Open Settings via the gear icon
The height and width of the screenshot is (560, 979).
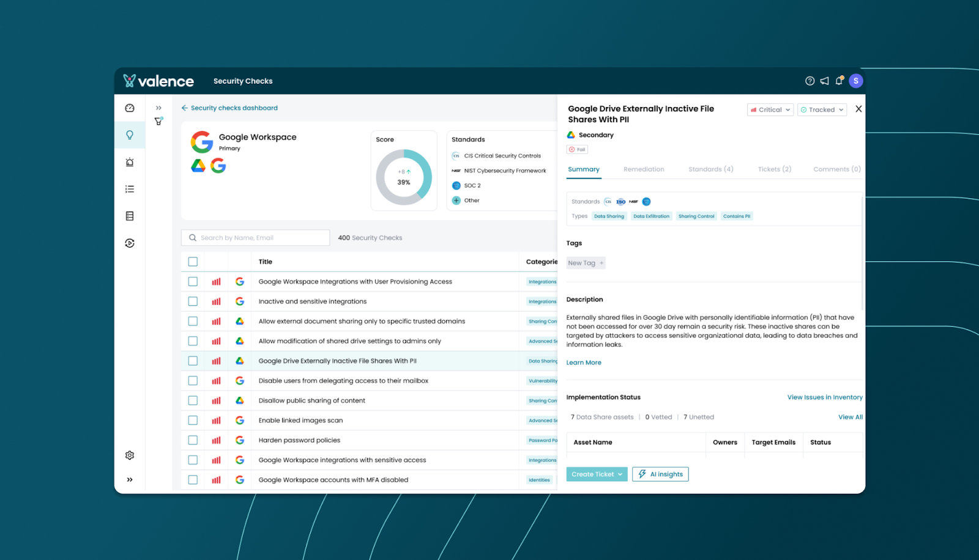130,455
